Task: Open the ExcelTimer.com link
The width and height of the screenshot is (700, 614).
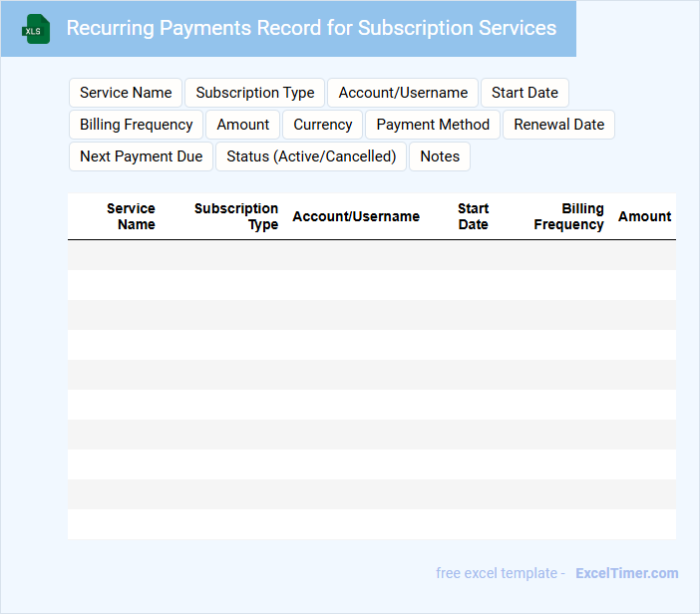Action: pos(626,573)
